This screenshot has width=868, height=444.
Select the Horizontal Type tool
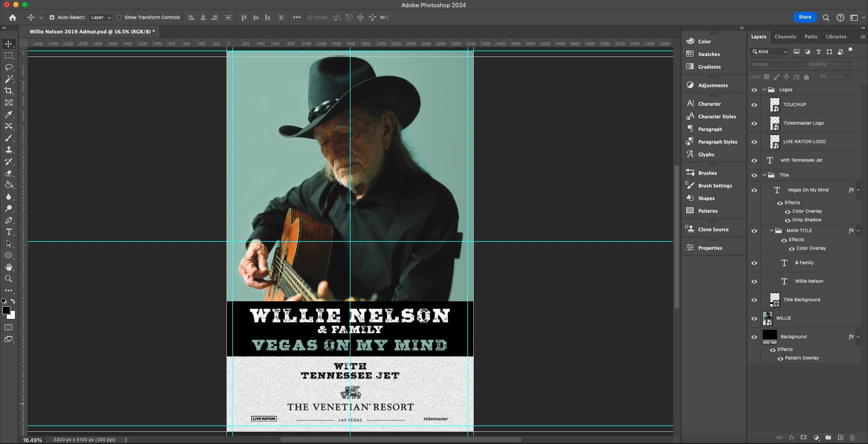point(9,232)
